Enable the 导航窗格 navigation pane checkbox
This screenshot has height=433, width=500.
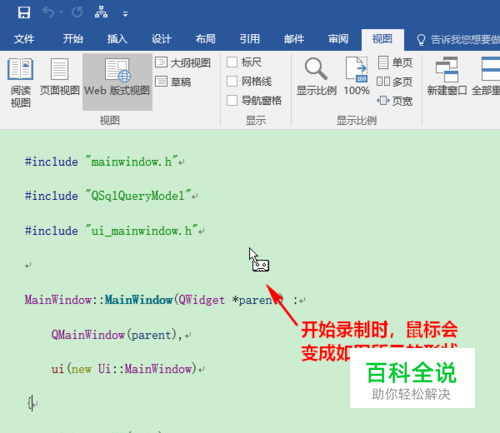(x=232, y=100)
